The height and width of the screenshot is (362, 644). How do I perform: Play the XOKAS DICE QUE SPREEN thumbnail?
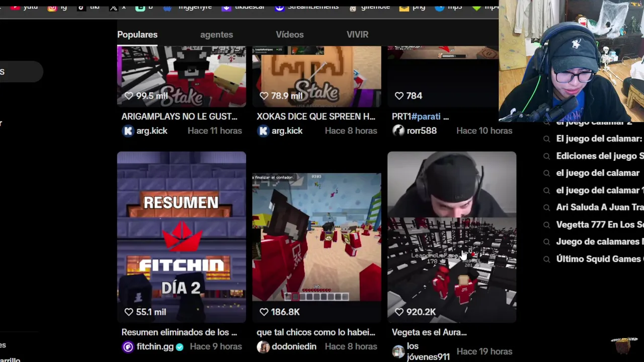point(316,76)
